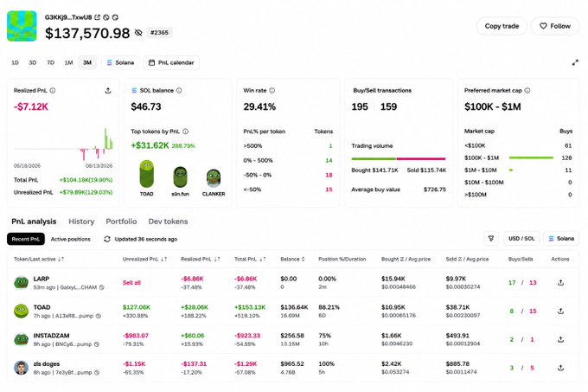Copy the TOAD contract address icon
The width and height of the screenshot is (588, 392).
click(x=99, y=316)
